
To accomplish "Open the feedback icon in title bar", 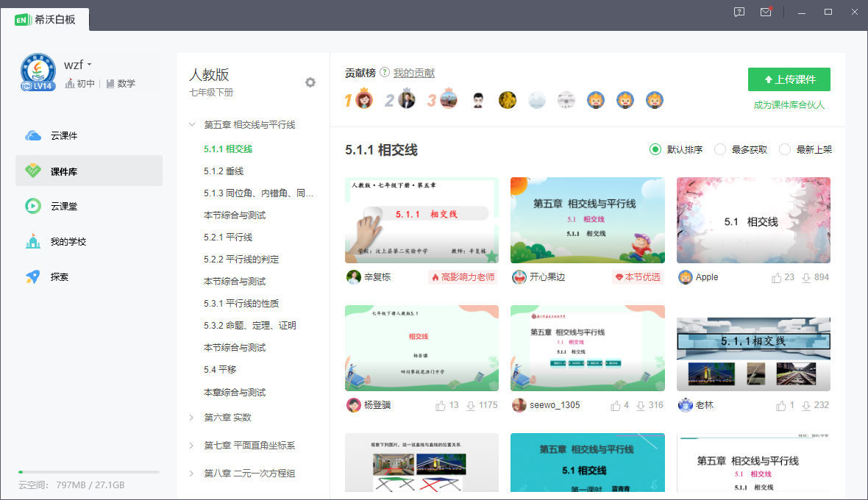I will (x=739, y=12).
